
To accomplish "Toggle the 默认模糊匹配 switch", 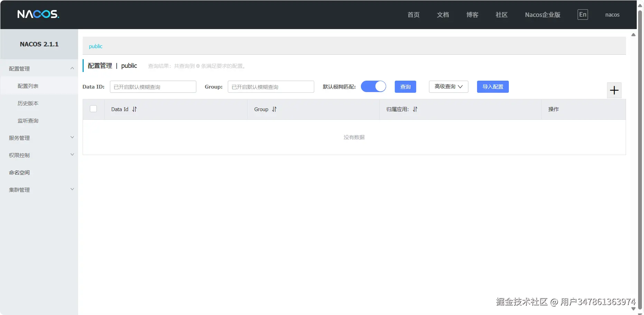I will coord(373,87).
